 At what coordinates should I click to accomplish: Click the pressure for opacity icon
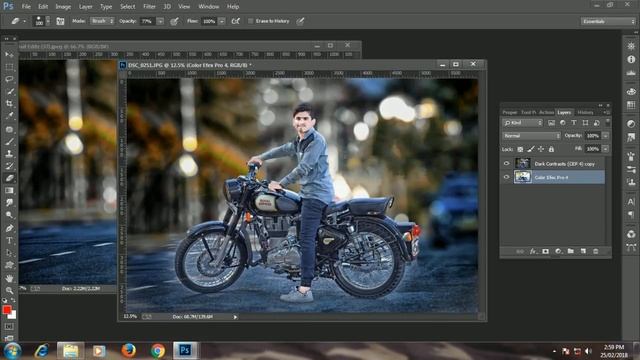coord(174,21)
